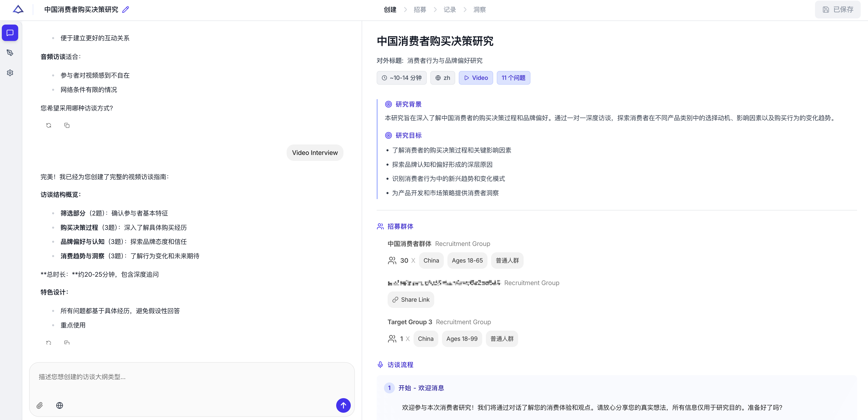Click the Target Group 3 group name
The image size is (868, 420).
pos(410,322)
